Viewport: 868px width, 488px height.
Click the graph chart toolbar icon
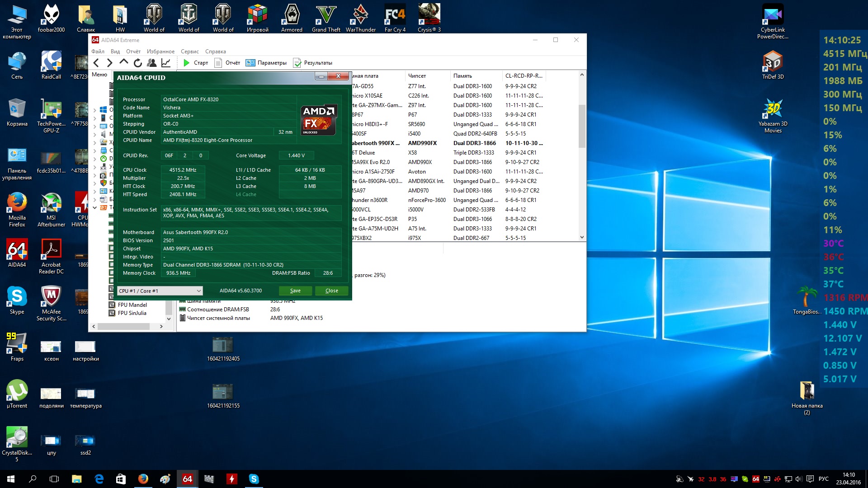pyautogui.click(x=166, y=63)
